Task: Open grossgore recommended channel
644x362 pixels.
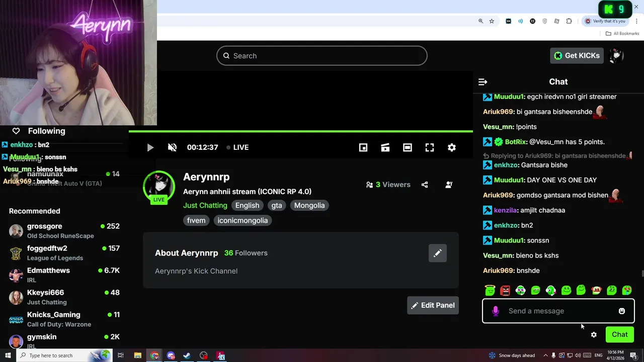Action: (64, 231)
